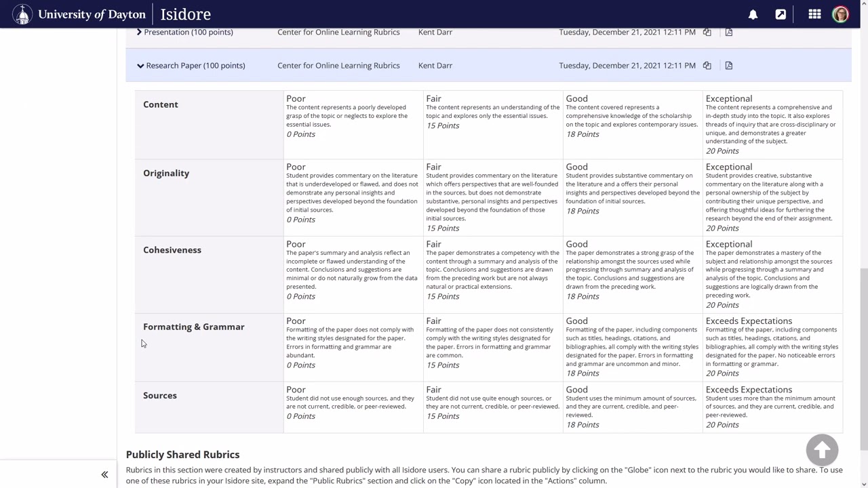
Task: Click the scroll-to-top arrow button
Action: [822, 450]
